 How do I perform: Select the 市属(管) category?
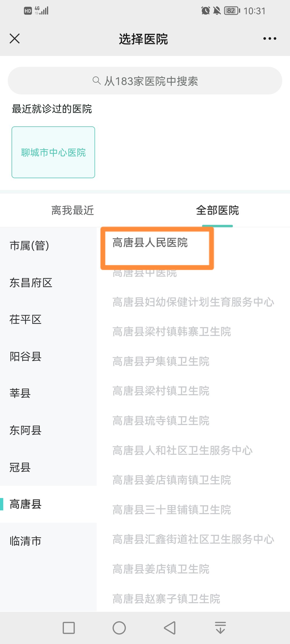30,246
